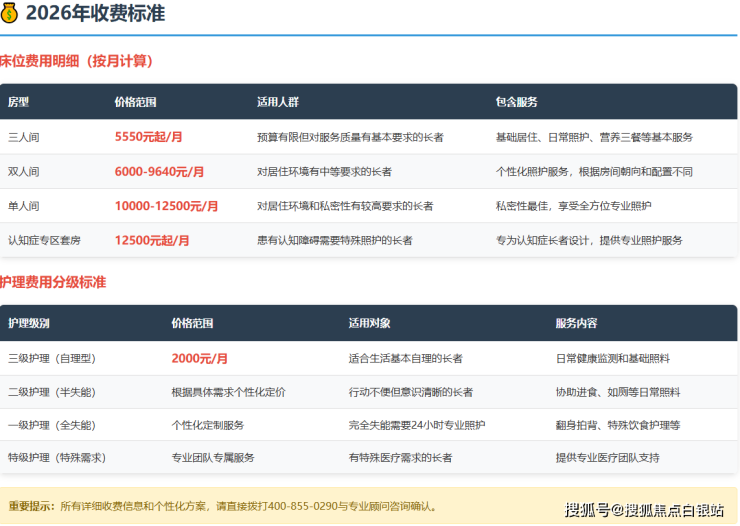Image resolution: width=740 pixels, height=526 pixels.
Task: Click the 服务内容 column header
Action: coord(576,323)
